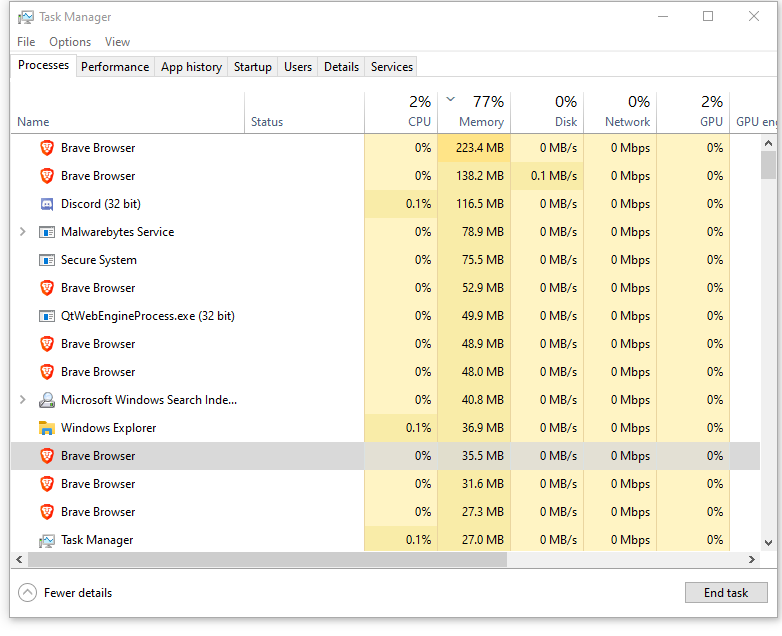The width and height of the screenshot is (782, 636).
Task: Click the 27.0 MB memory value
Action: click(483, 540)
